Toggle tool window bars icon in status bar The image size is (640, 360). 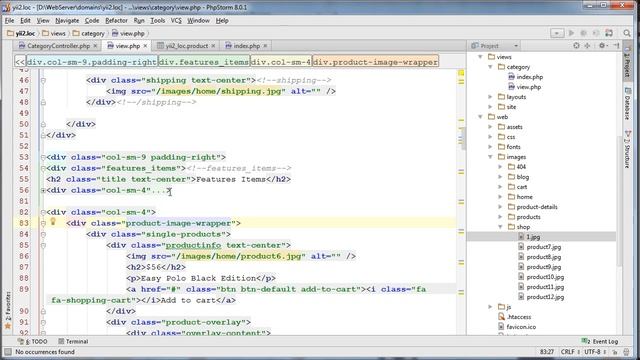(8, 352)
